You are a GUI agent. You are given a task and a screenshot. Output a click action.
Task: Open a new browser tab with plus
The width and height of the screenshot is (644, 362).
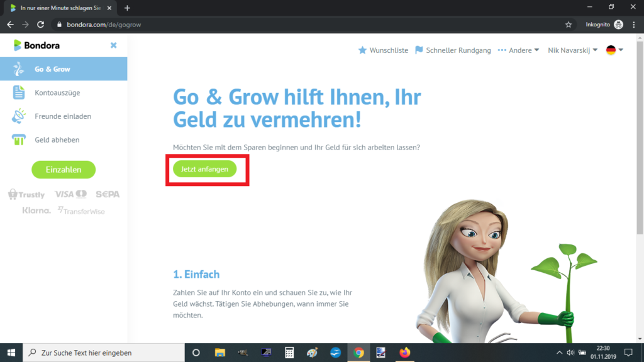pyautogui.click(x=127, y=8)
